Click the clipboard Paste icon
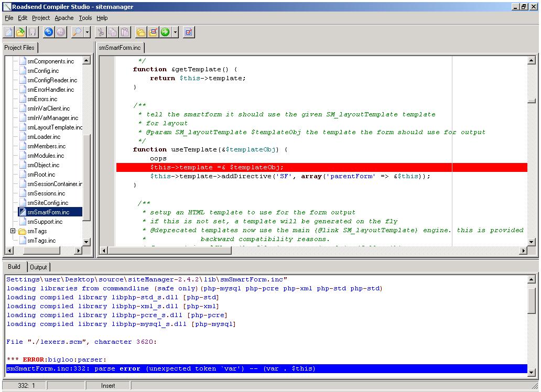 pyautogui.click(x=125, y=32)
